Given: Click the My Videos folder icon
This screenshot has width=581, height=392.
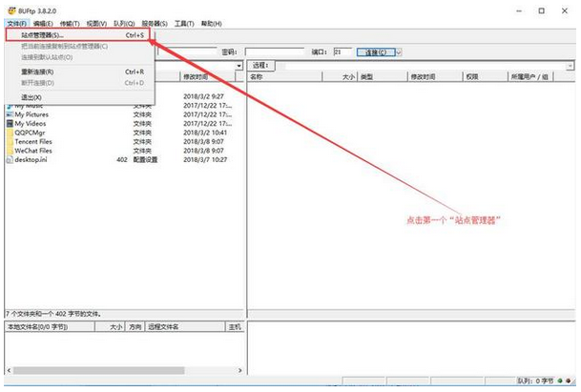Looking at the screenshot, I should [x=10, y=123].
